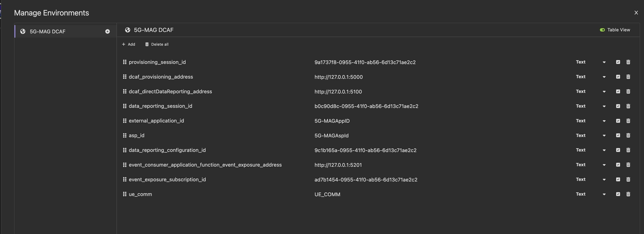Click trash icon for event_exposure_subscription_id row
The width and height of the screenshot is (644, 234).
[x=628, y=179]
